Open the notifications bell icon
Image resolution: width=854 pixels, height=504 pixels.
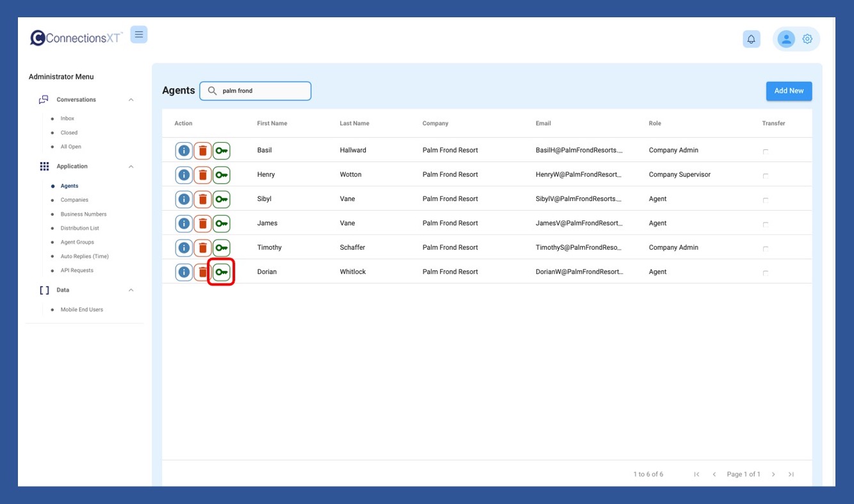(751, 39)
